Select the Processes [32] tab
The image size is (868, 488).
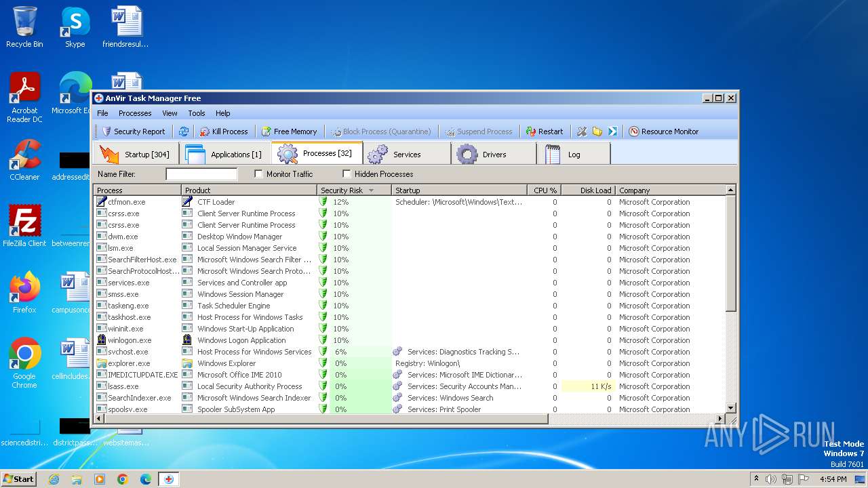point(317,153)
